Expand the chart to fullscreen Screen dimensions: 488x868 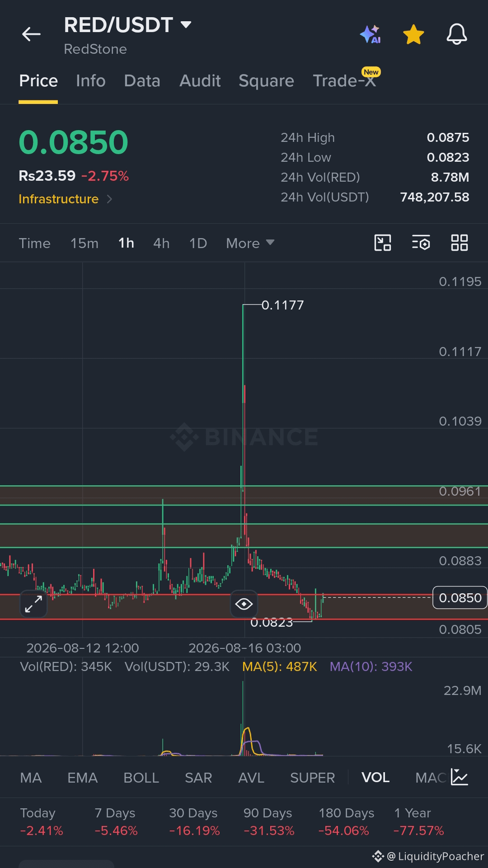click(x=33, y=604)
